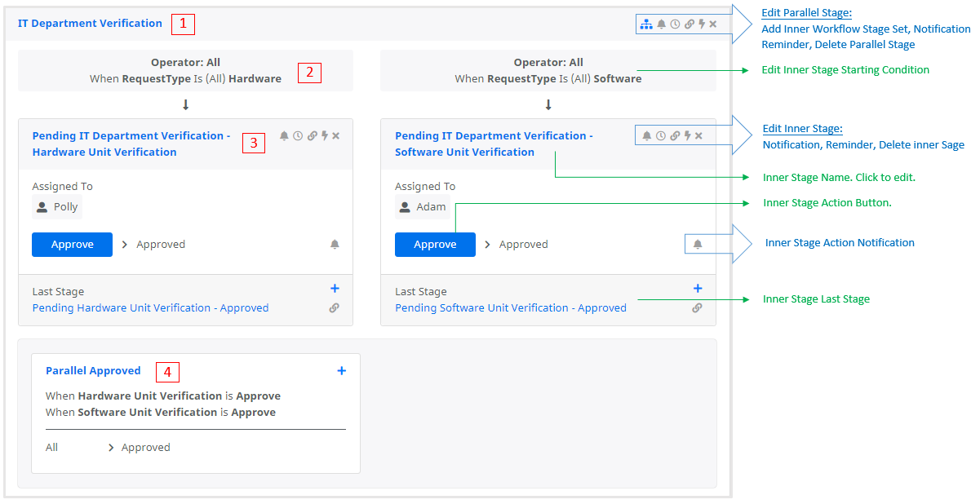Screen dimensions: 980x504
Task: Click the Add Inner Workflow Stage Set icon
Action: point(646,24)
